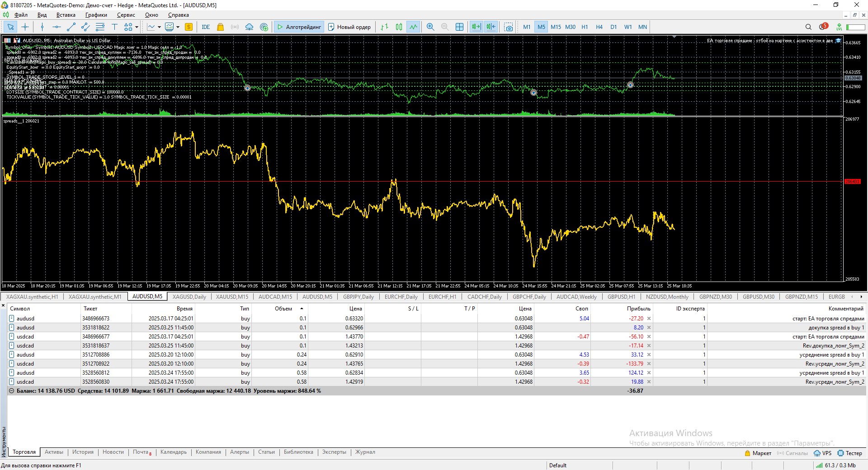Switch chart to candlestick display
Viewport: 868px width, 470px height.
point(399,27)
